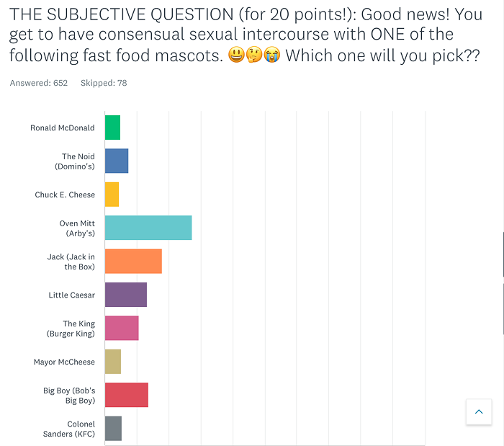The width and height of the screenshot is (504, 446).
Task: Click the tan Mayor McCheese bar
Action: [113, 362]
